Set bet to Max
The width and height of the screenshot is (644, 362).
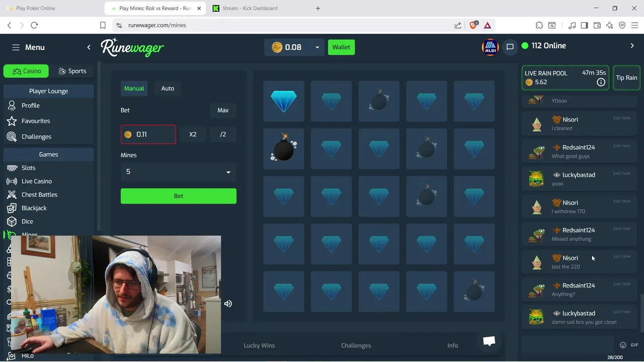pos(223,110)
